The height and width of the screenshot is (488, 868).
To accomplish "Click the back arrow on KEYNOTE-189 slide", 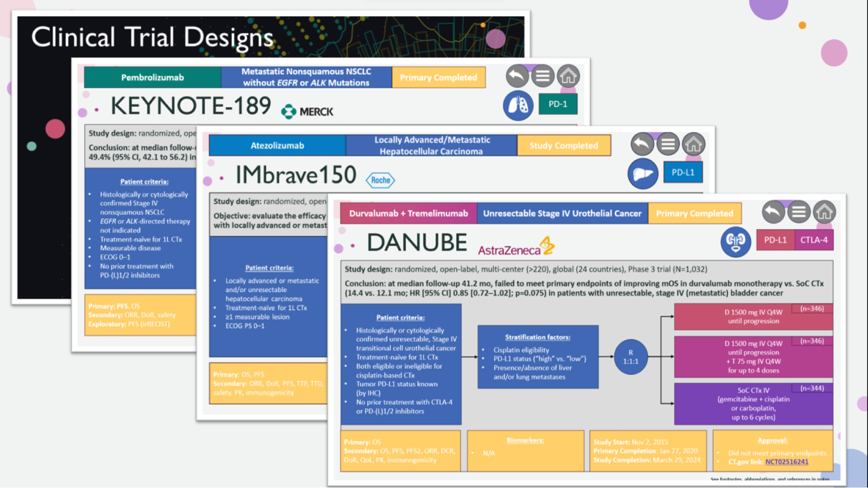I will pyautogui.click(x=517, y=76).
